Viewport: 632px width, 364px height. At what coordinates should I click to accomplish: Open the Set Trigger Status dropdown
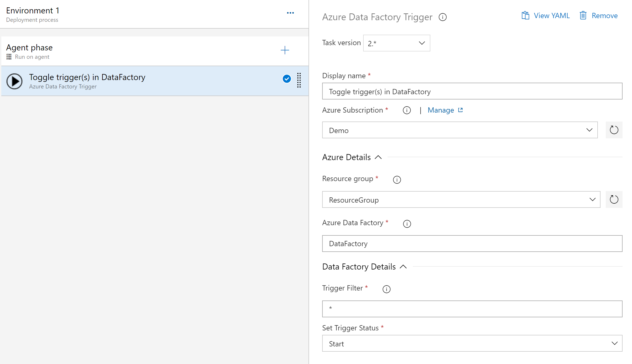tap(472, 344)
